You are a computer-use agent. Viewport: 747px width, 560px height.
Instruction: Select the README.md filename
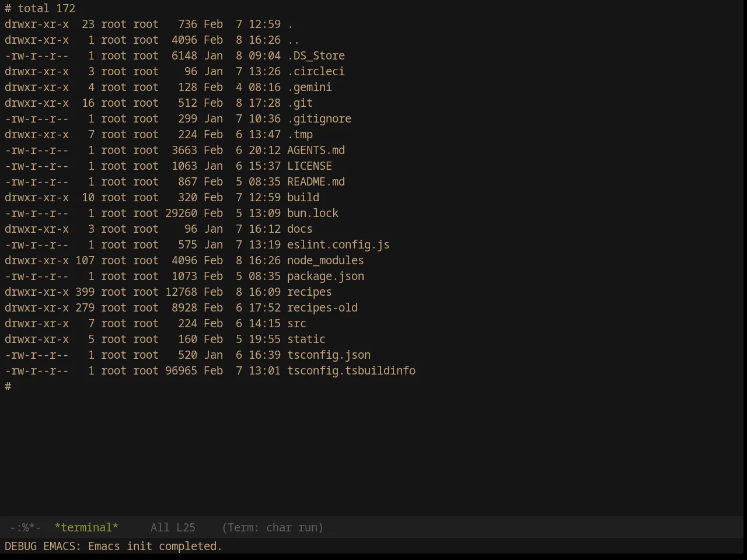[x=316, y=181]
